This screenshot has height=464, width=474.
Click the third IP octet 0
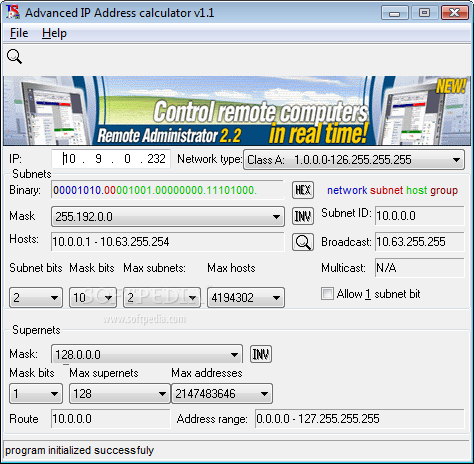(127, 159)
